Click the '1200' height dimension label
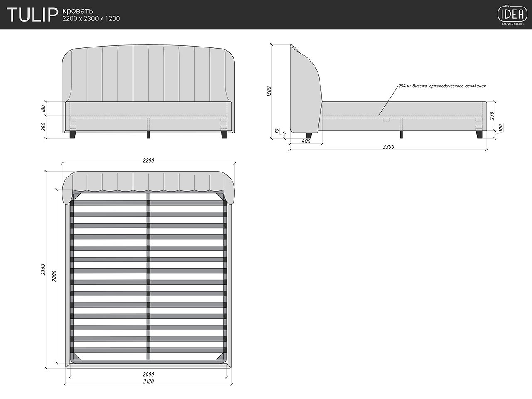 click(x=268, y=91)
